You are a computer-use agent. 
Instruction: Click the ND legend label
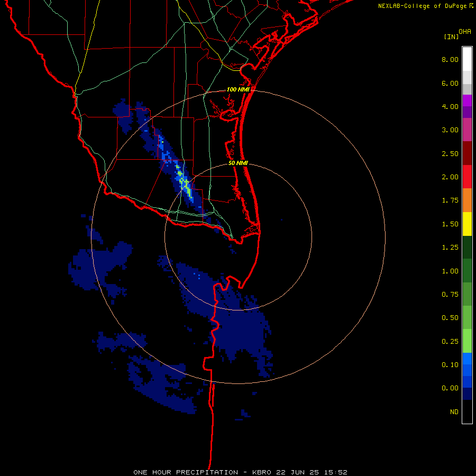pos(454,412)
